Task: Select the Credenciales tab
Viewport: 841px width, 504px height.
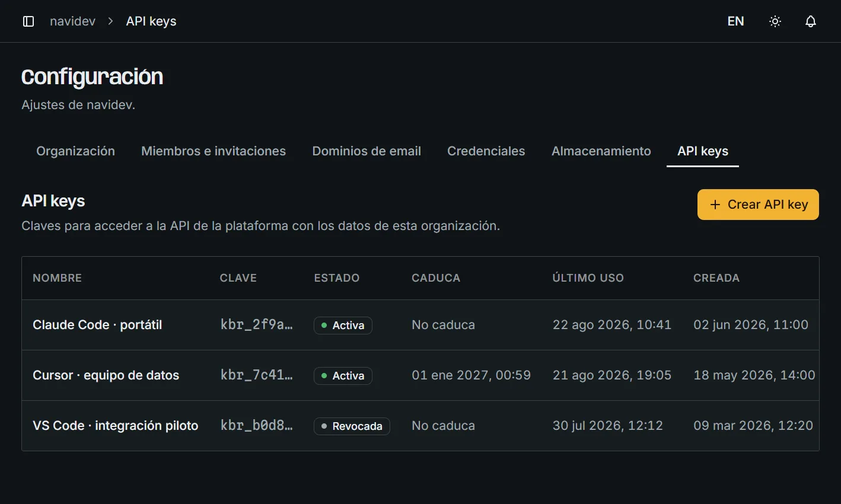Action: (486, 151)
